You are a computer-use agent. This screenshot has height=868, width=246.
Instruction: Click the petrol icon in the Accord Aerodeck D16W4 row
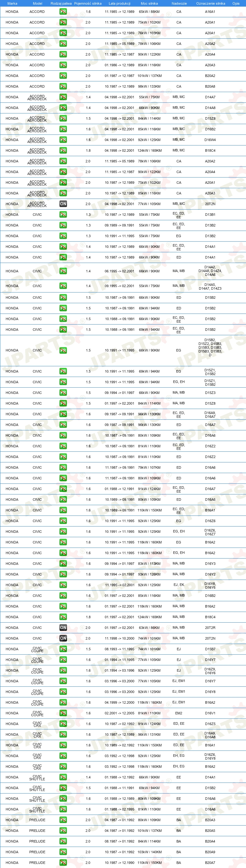point(63,140)
